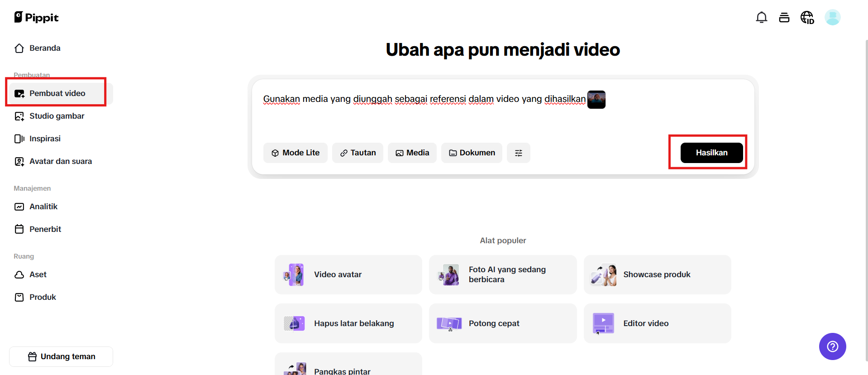Select Avatar dan suara menu item
The image size is (868, 375).
60,161
